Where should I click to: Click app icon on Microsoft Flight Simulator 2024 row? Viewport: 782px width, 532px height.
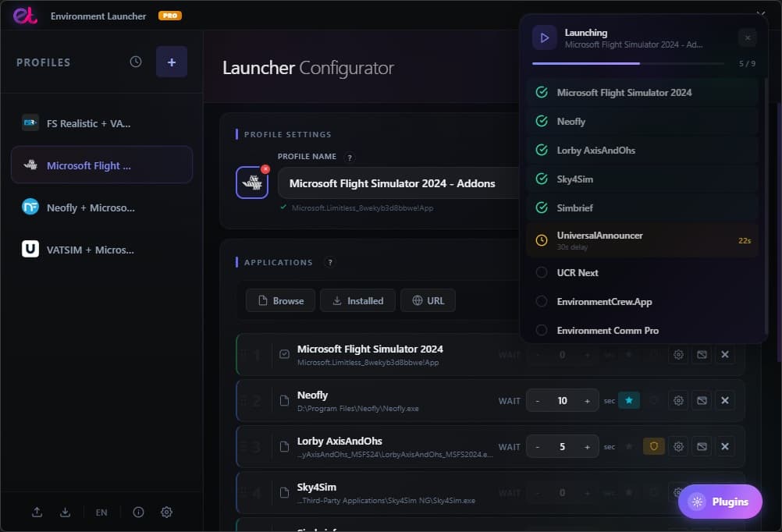284,354
